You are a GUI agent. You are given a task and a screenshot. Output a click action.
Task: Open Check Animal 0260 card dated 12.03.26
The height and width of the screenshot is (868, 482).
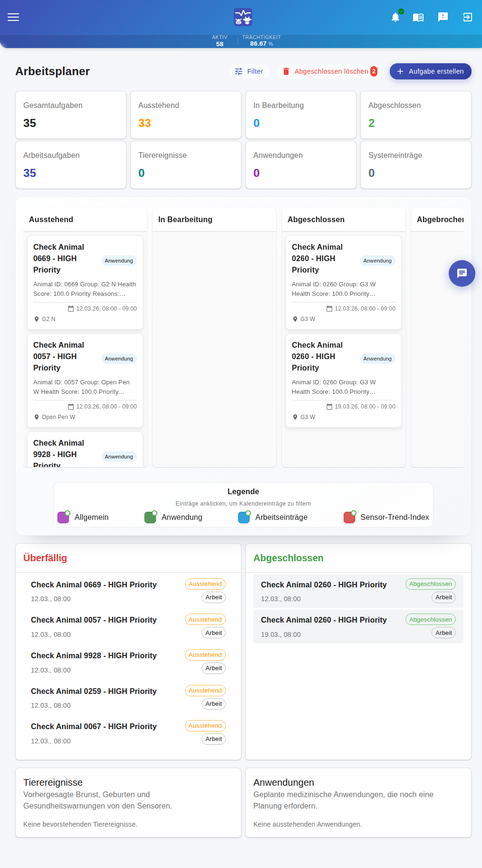344,283
